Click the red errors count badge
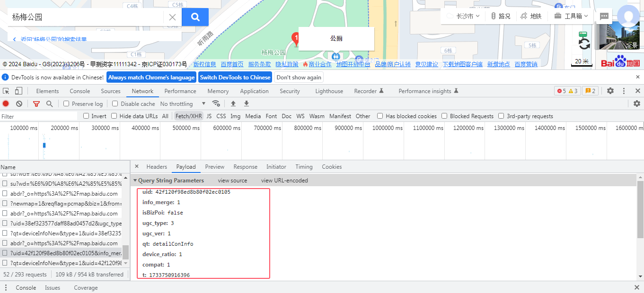The width and height of the screenshot is (644, 293). click(x=561, y=91)
